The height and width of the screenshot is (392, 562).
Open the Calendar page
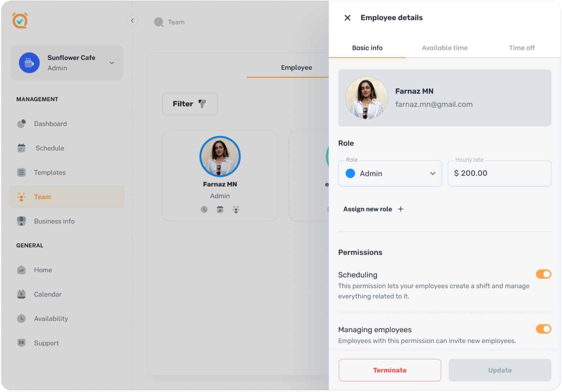click(47, 294)
